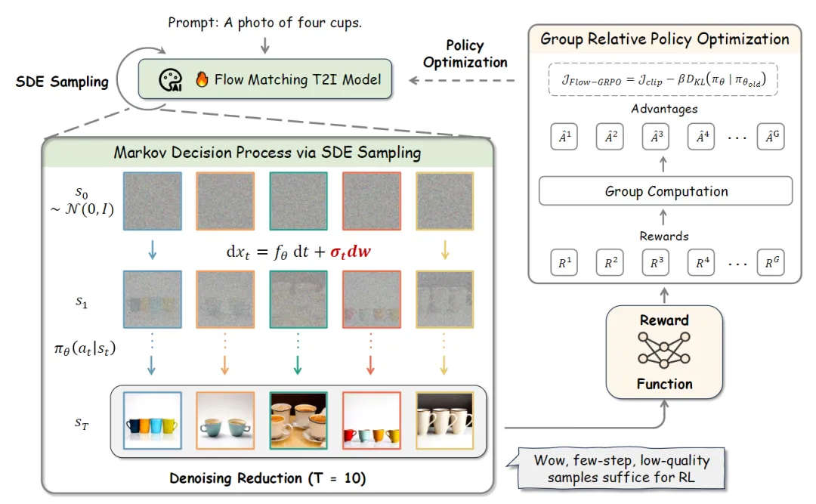Image resolution: width=816 pixels, height=504 pixels.
Task: Click the AI palette icon in the model box
Action: pos(170,79)
